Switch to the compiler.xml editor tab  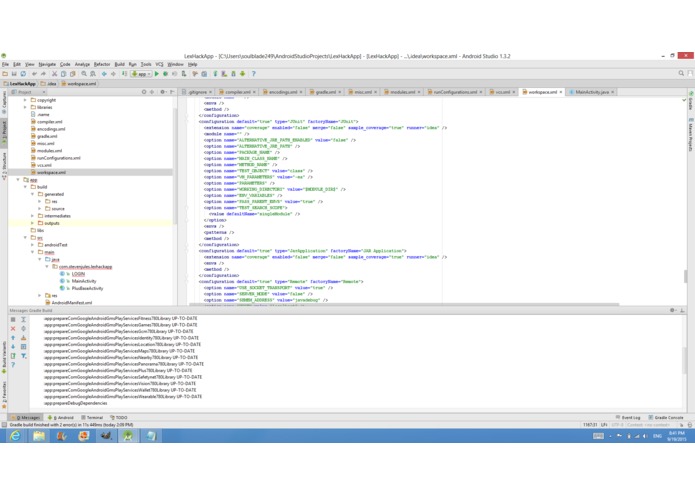[x=238, y=92]
